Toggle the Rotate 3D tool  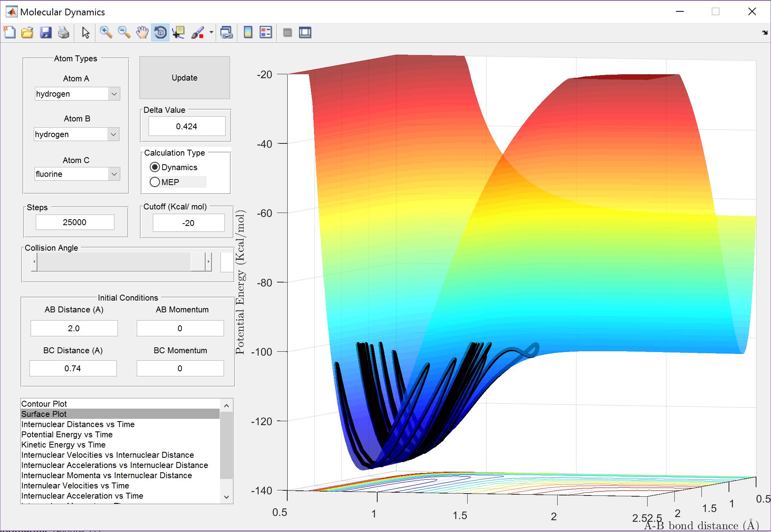(160, 33)
